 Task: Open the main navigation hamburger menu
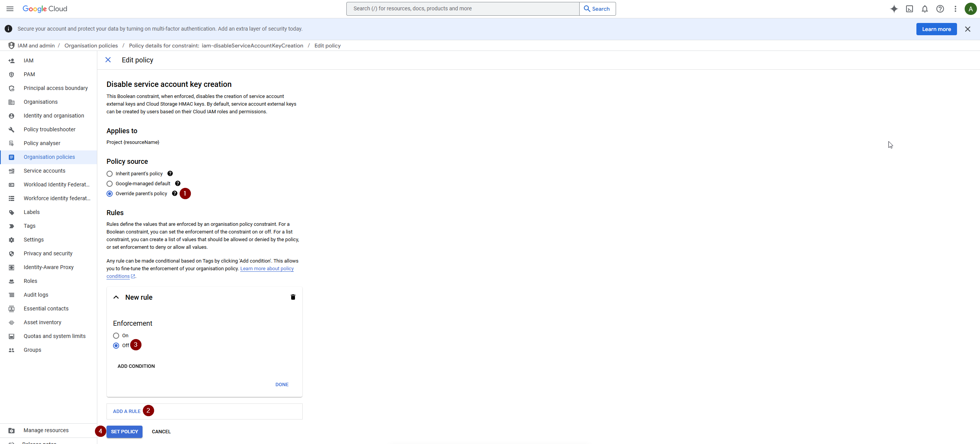tap(10, 9)
